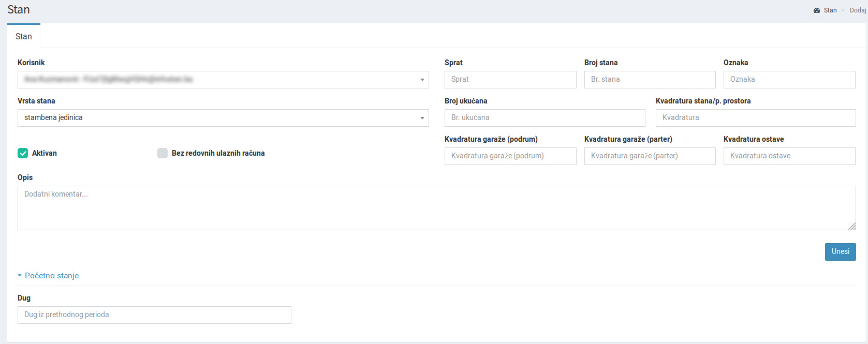Click the dashboard icon in breadcrumb
Image resolution: width=868 pixels, height=344 pixels.
pyautogui.click(x=816, y=10)
